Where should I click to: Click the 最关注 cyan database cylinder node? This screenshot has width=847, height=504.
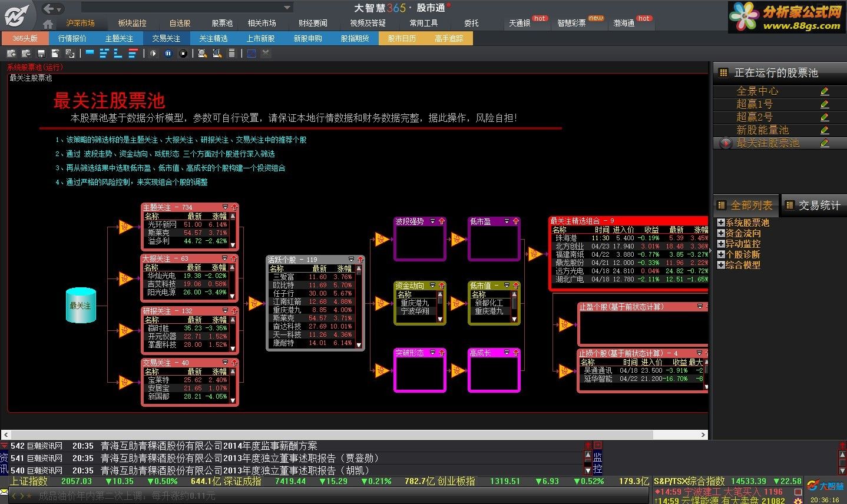pyautogui.click(x=81, y=305)
